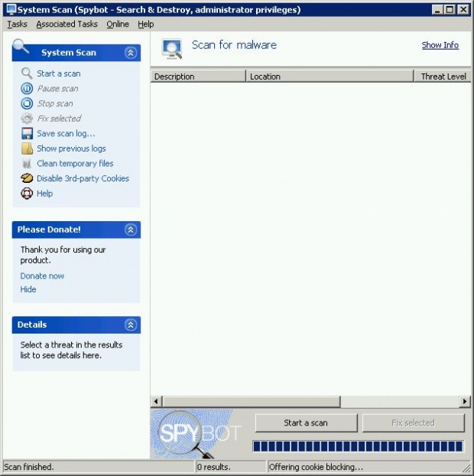This screenshot has height=476, width=474.
Task: Hide the donation panel via Hide link
Action: [28, 289]
